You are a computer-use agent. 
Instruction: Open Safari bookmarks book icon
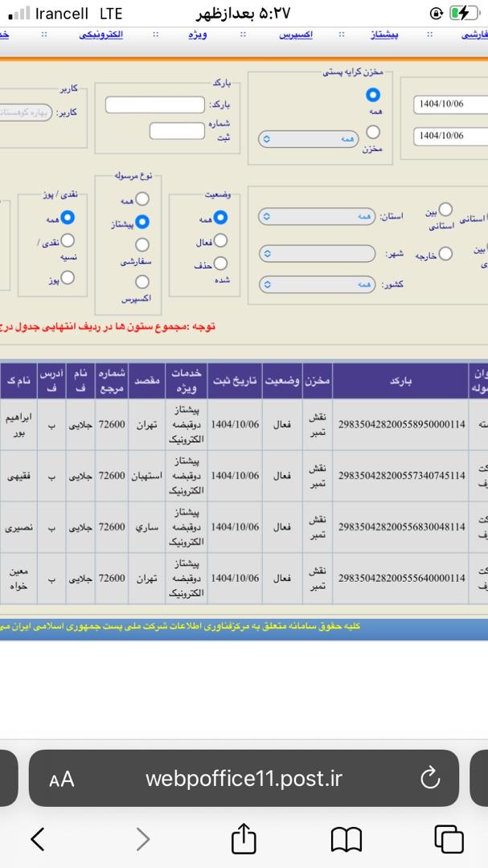click(x=346, y=839)
